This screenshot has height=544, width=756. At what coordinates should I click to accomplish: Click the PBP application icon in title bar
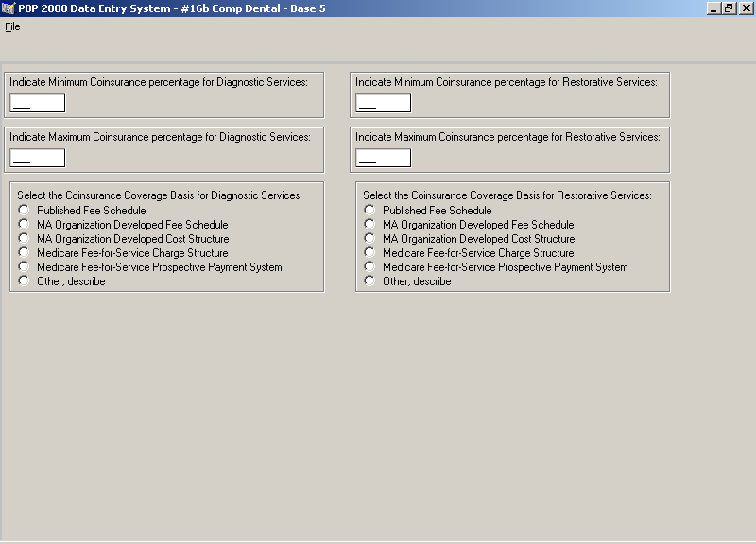pyautogui.click(x=9, y=8)
